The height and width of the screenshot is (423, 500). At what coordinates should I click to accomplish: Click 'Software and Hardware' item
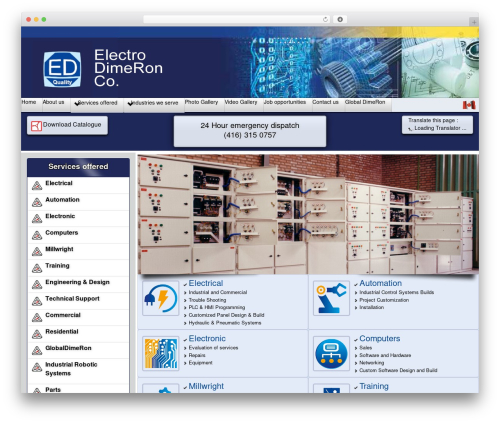[385, 355]
